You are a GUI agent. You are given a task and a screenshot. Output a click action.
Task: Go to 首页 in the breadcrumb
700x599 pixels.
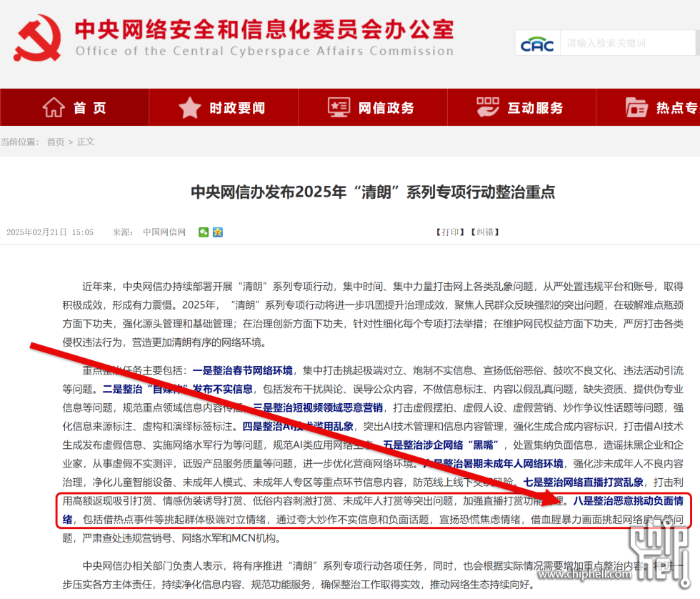tap(56, 142)
